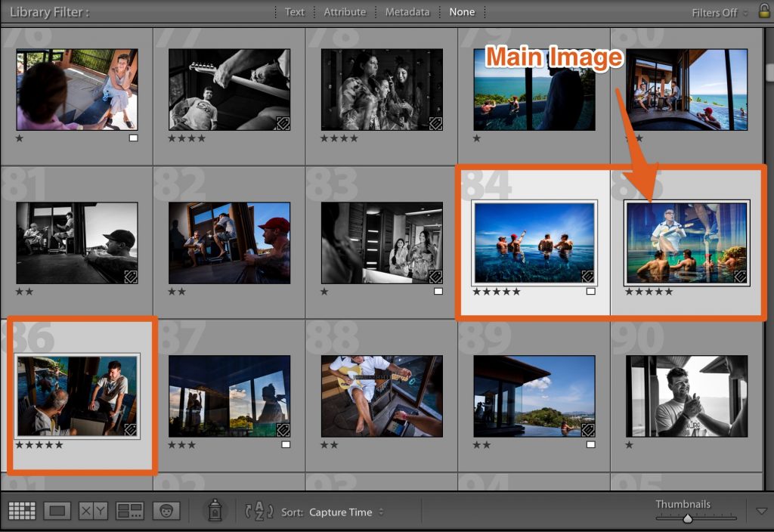Click the five-star rating under photo 85
This screenshot has width=774, height=532.
click(x=649, y=291)
